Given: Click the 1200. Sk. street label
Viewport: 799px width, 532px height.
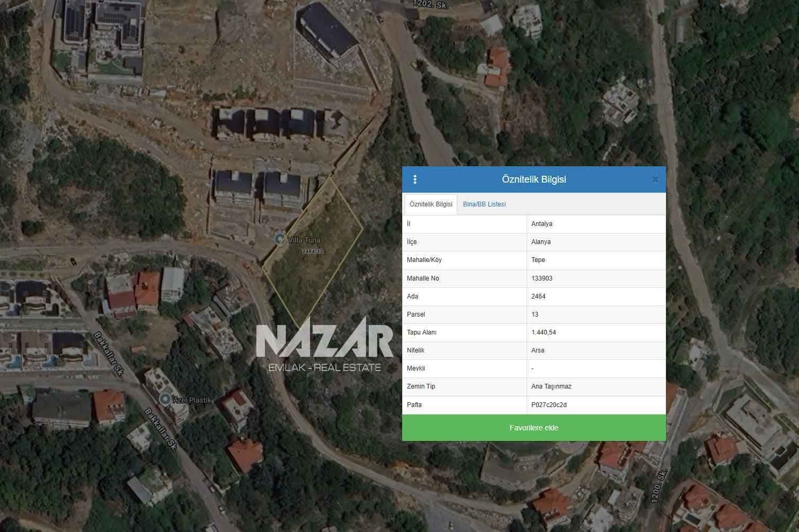Looking at the screenshot, I should click(x=659, y=483).
